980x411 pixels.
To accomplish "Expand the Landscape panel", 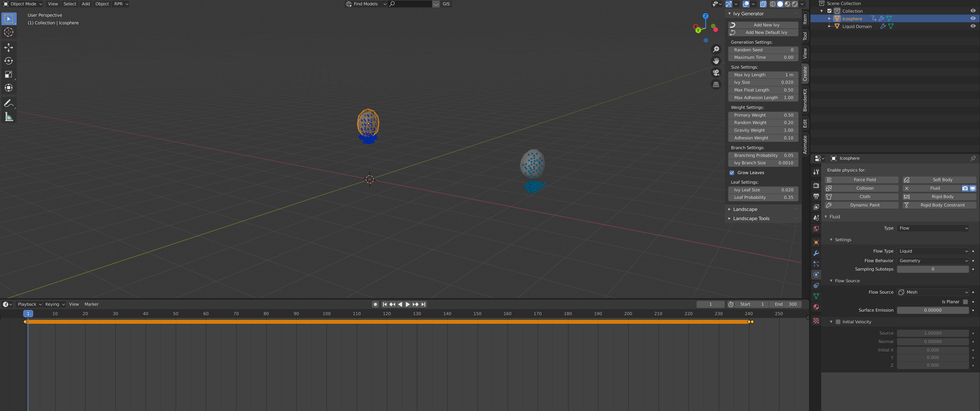I will pyautogui.click(x=745, y=209).
